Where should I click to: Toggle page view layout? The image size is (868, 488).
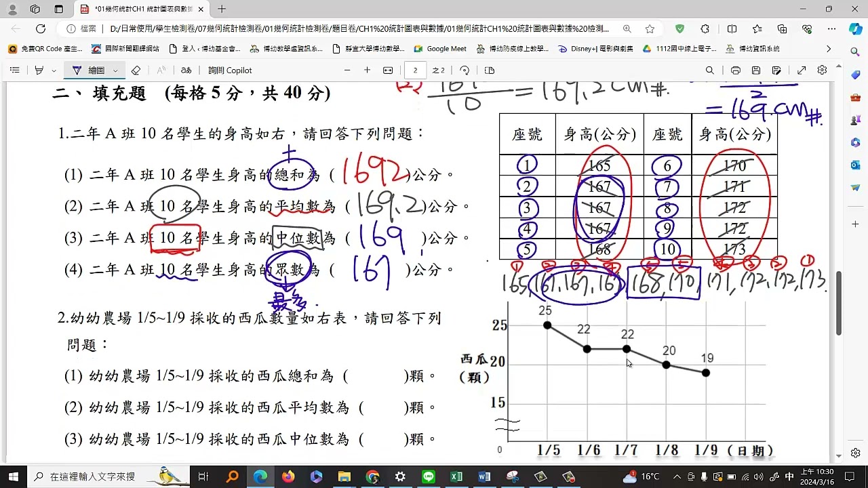[x=490, y=70]
